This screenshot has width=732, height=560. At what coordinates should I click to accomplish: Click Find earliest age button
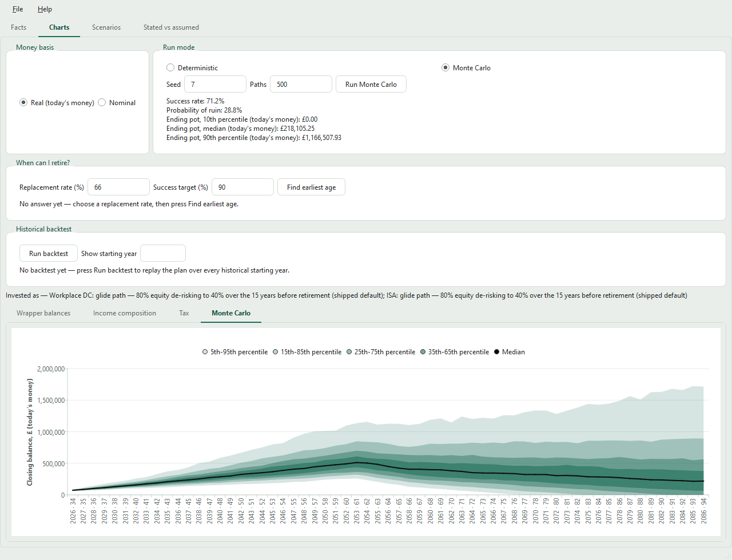(x=312, y=187)
